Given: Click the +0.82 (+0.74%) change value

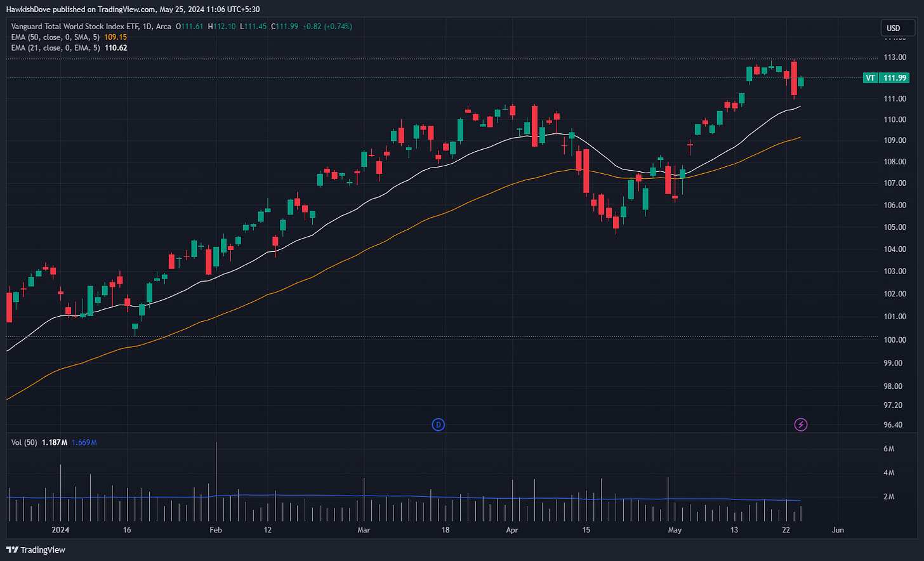Looking at the screenshot, I should point(327,27).
